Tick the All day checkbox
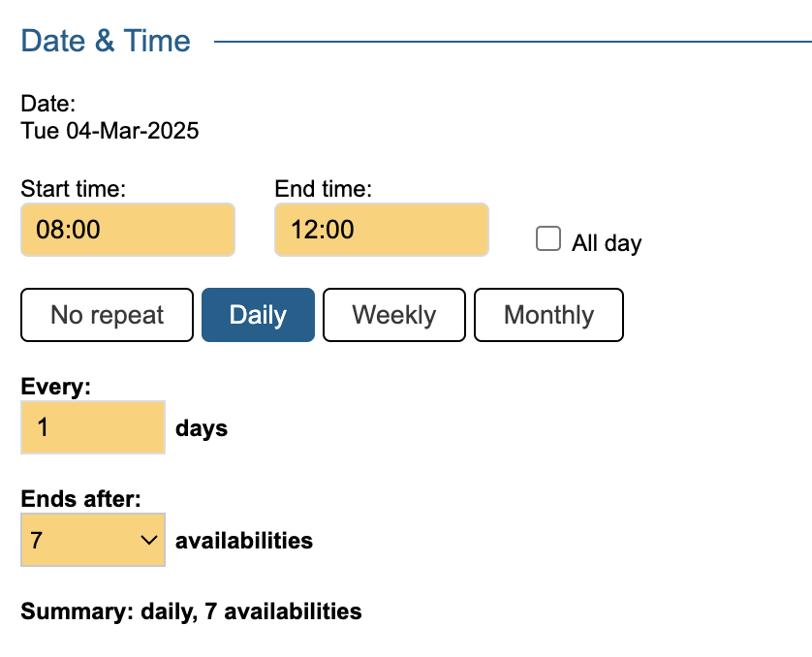The height and width of the screenshot is (657, 812). 548,239
